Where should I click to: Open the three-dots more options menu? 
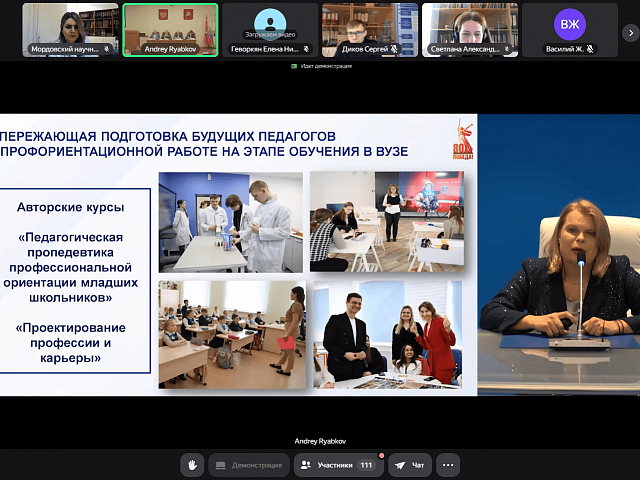pyautogui.click(x=447, y=465)
